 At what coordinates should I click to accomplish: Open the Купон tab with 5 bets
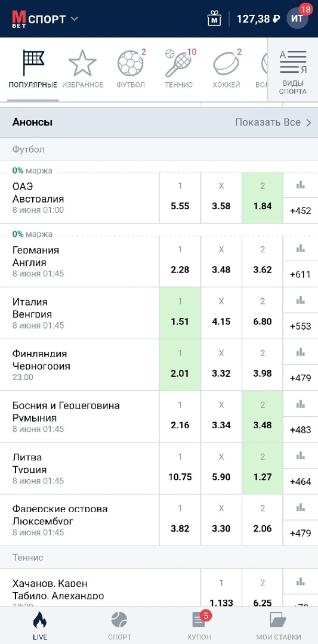pos(199,625)
